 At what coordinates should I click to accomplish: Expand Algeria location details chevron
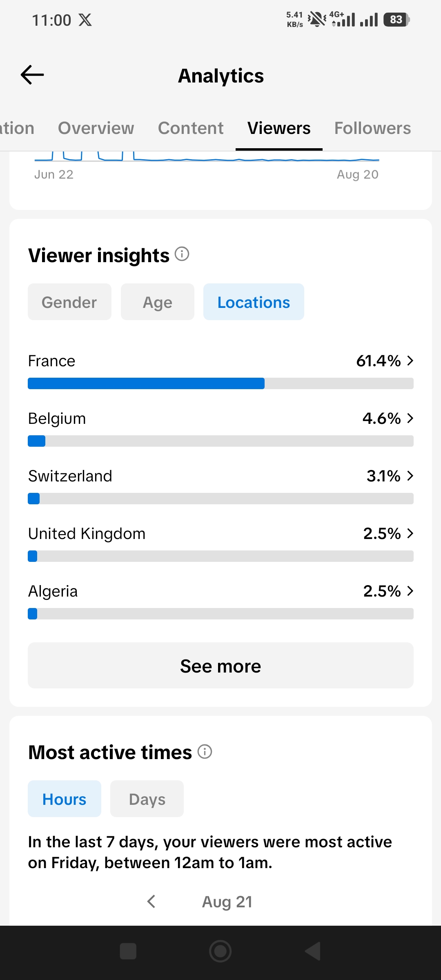click(x=410, y=591)
